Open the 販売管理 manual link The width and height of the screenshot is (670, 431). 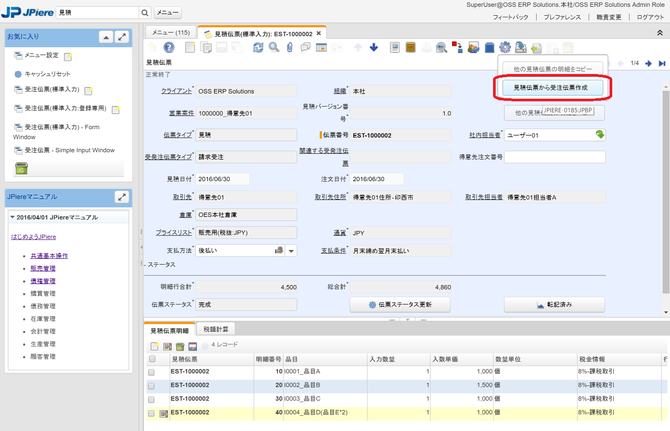[43, 268]
